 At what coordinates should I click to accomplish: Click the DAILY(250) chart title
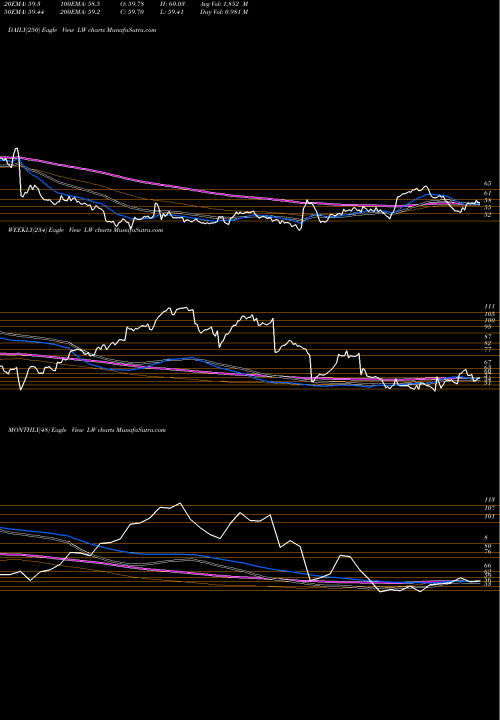click(x=82, y=30)
